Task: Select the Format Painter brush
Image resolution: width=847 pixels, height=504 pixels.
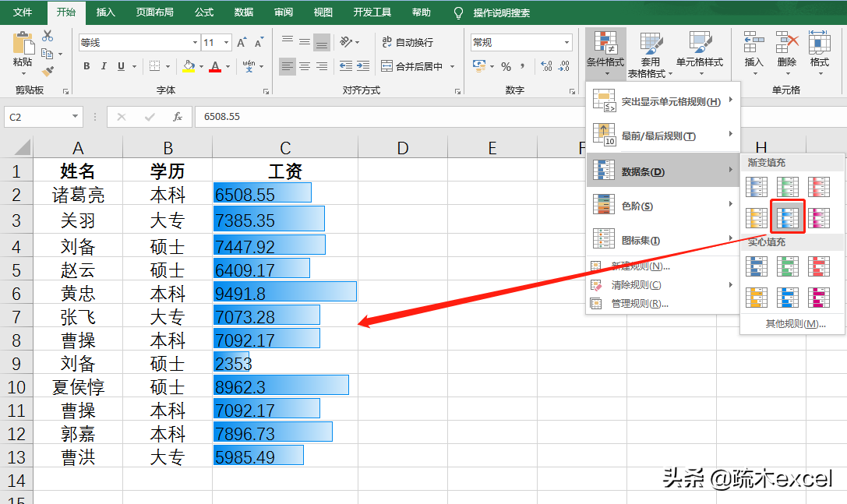Action: [x=48, y=71]
